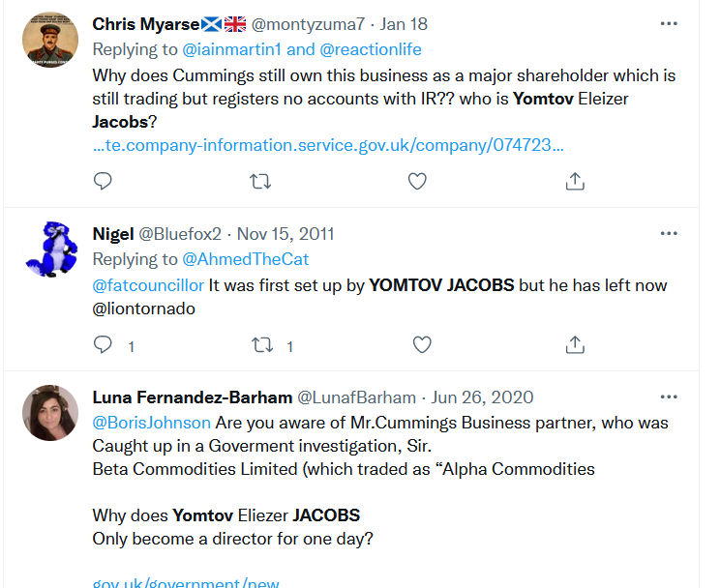Image resolution: width=721 pixels, height=588 pixels.
Task: Open more options on Chris Myarse's tweet
Action: [x=669, y=23]
